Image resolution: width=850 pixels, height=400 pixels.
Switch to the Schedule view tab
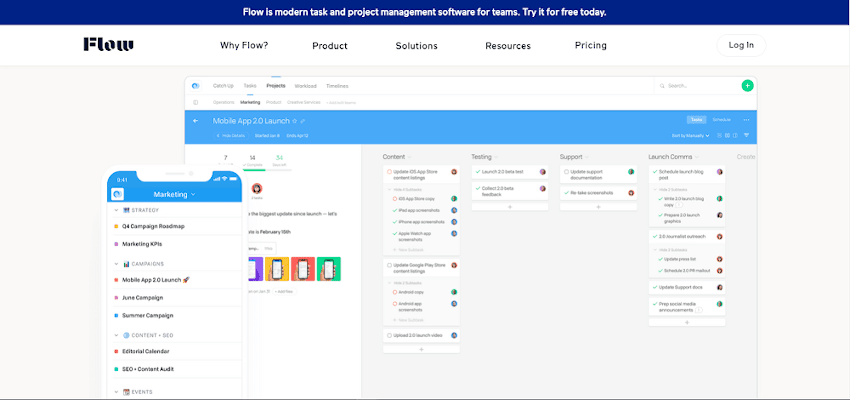[722, 120]
